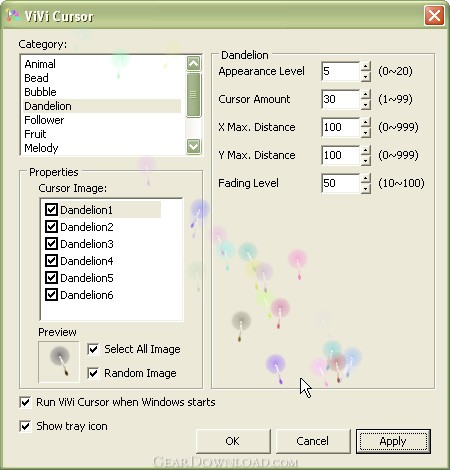Toggle the Show tray icon checkbox
The image size is (450, 470).
click(x=25, y=426)
